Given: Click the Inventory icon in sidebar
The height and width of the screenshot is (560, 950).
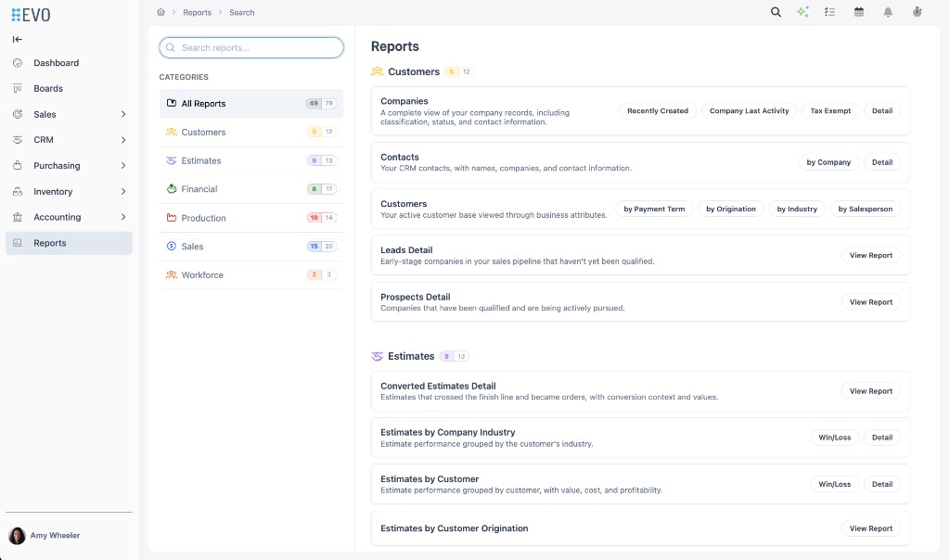Looking at the screenshot, I should tap(18, 191).
